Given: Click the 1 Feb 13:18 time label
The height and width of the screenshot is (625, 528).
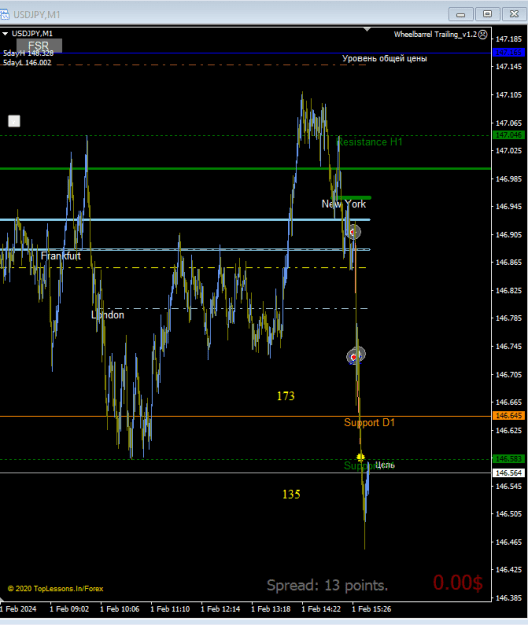Looking at the screenshot, I should (x=271, y=609).
